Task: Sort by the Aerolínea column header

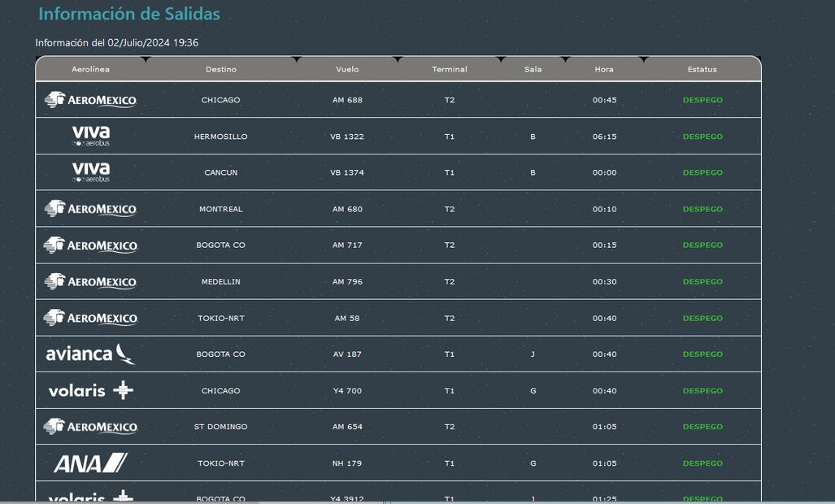Action: pyautogui.click(x=90, y=69)
